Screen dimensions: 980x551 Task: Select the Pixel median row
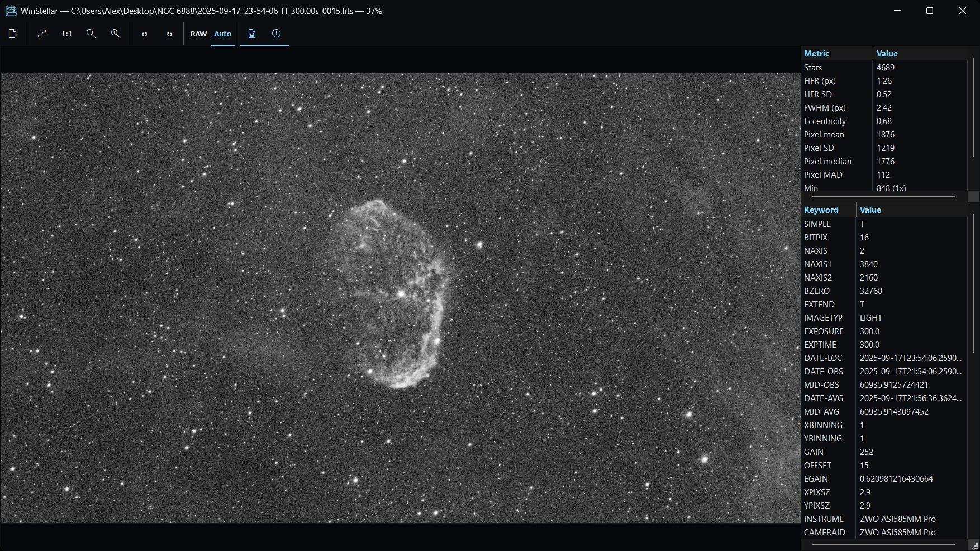[x=884, y=161]
